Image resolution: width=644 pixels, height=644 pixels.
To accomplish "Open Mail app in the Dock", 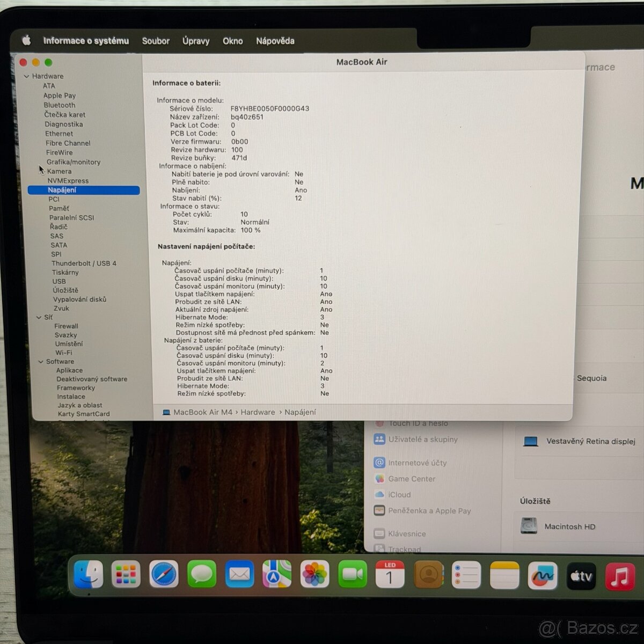I will pos(239,575).
